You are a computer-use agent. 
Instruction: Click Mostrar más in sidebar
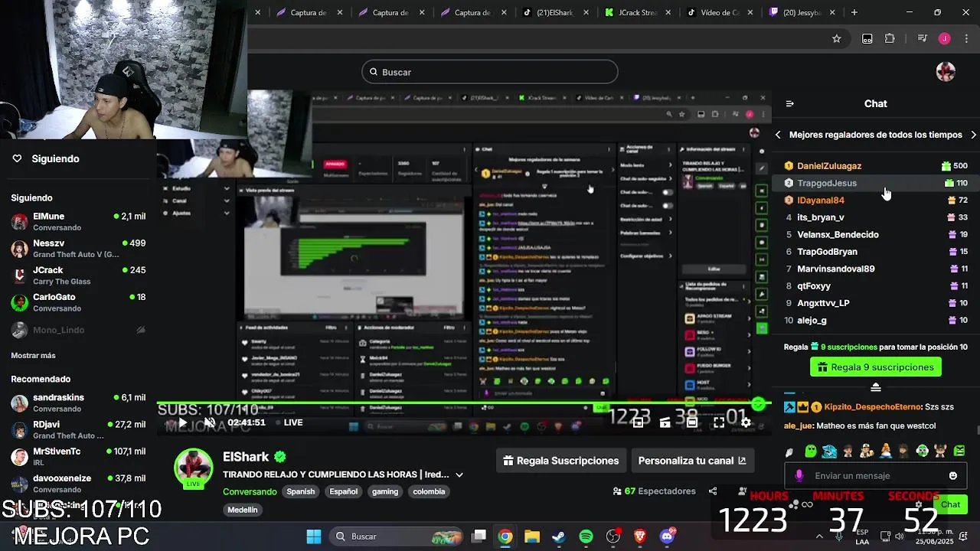[x=33, y=355]
